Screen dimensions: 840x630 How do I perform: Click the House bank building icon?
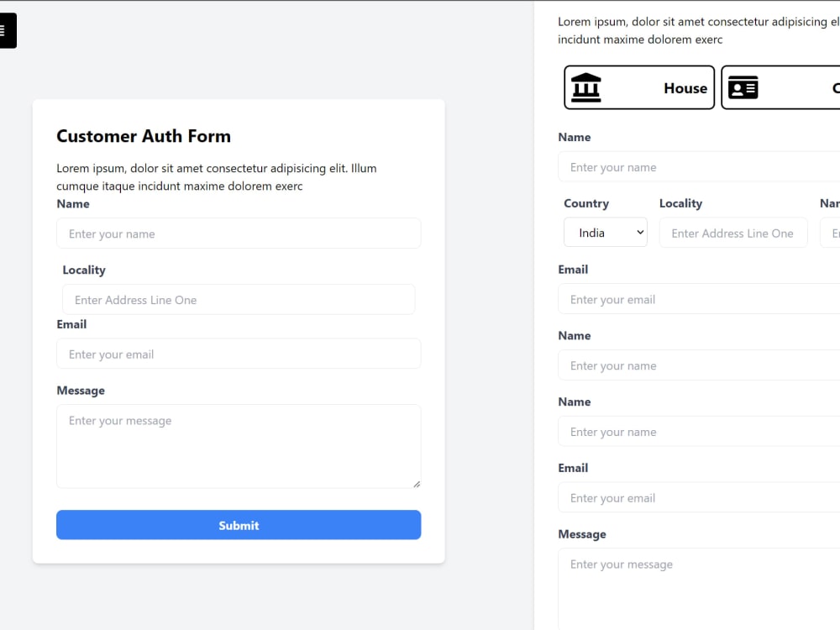click(586, 87)
